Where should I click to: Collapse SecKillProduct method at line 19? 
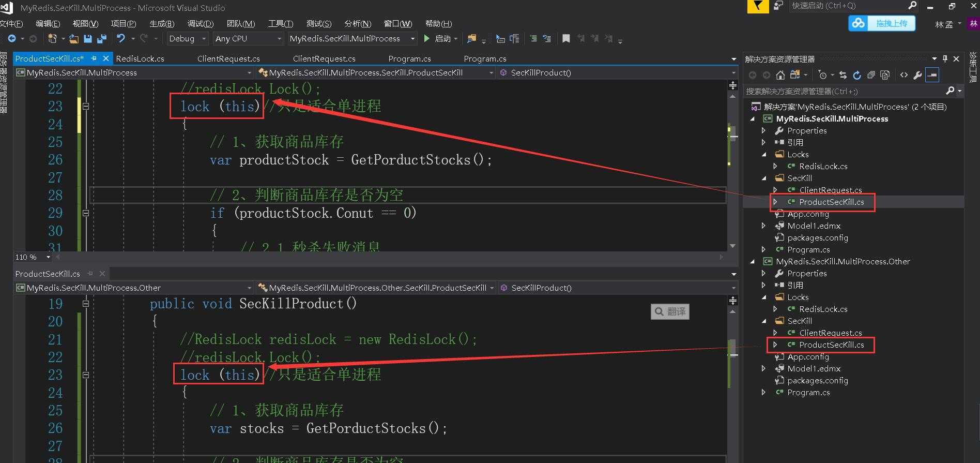[x=86, y=304]
